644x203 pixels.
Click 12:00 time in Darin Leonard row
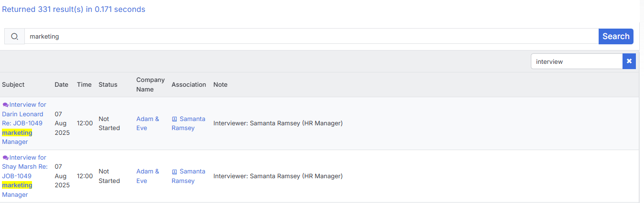[x=85, y=123]
